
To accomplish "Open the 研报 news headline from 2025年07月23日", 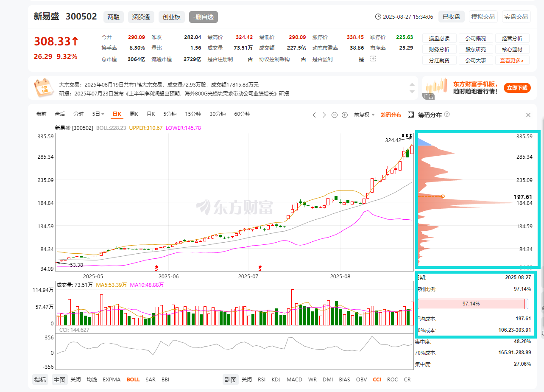I will [174, 93].
